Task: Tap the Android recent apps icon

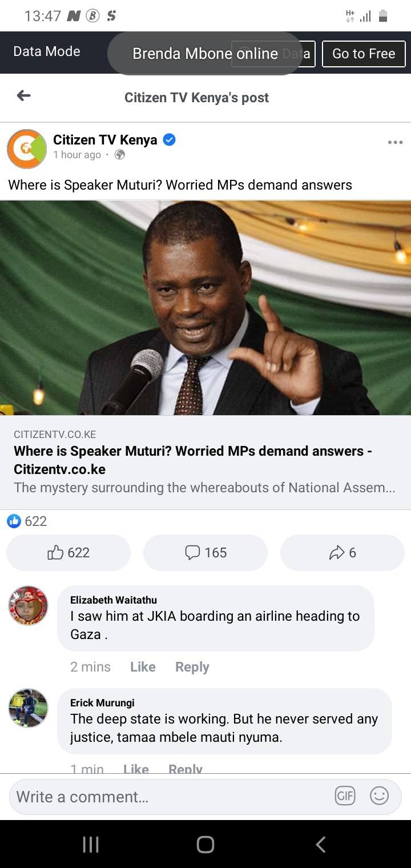Action: tap(91, 845)
